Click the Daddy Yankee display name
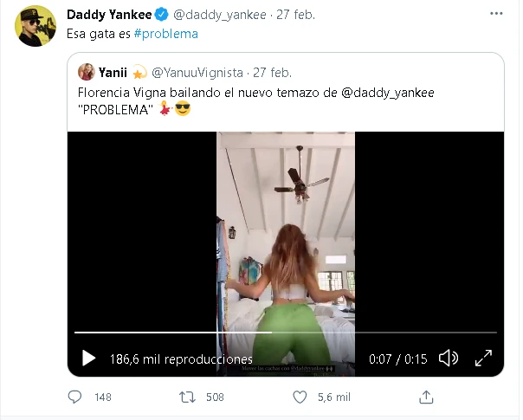 click(104, 15)
